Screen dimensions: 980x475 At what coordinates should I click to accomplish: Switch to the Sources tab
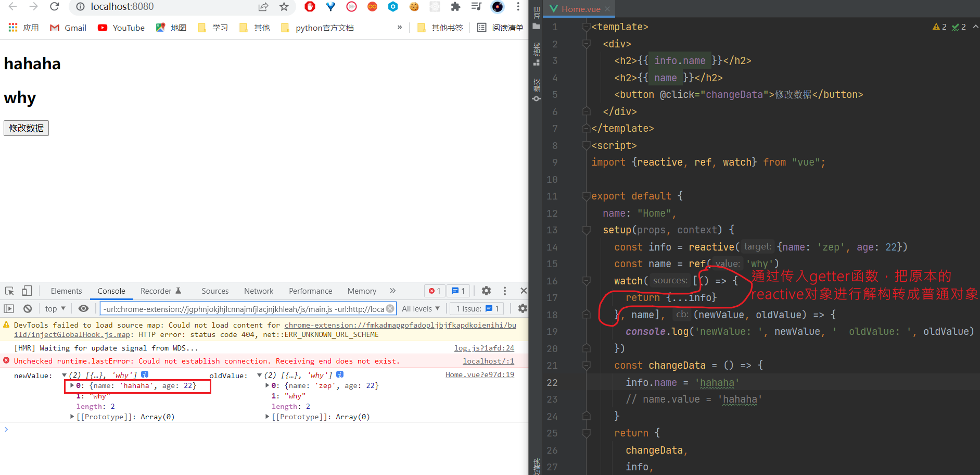[215, 291]
